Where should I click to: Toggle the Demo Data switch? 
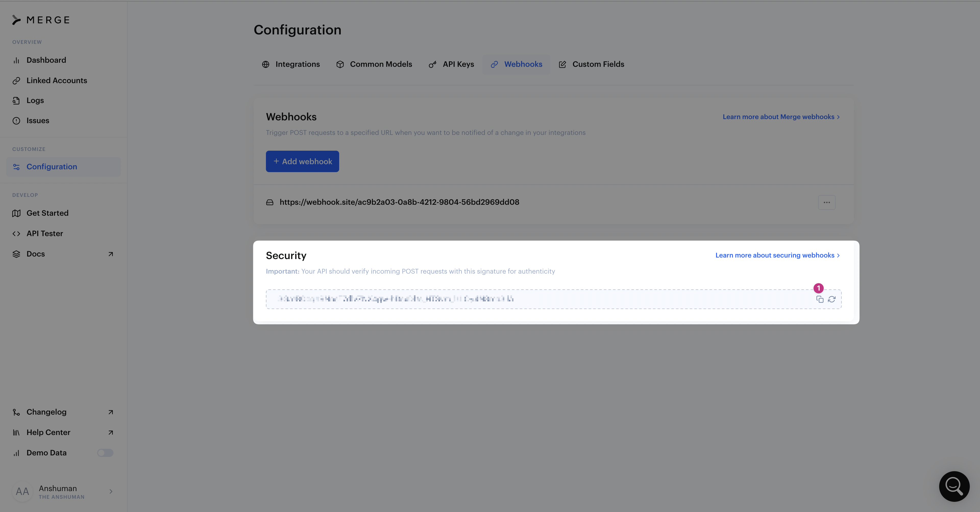coord(105,453)
